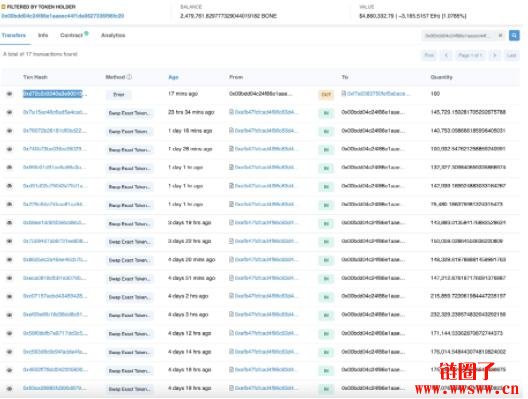The height and width of the screenshot is (399, 528).
Task: Open the Analytics tab
Action: [x=113, y=35]
